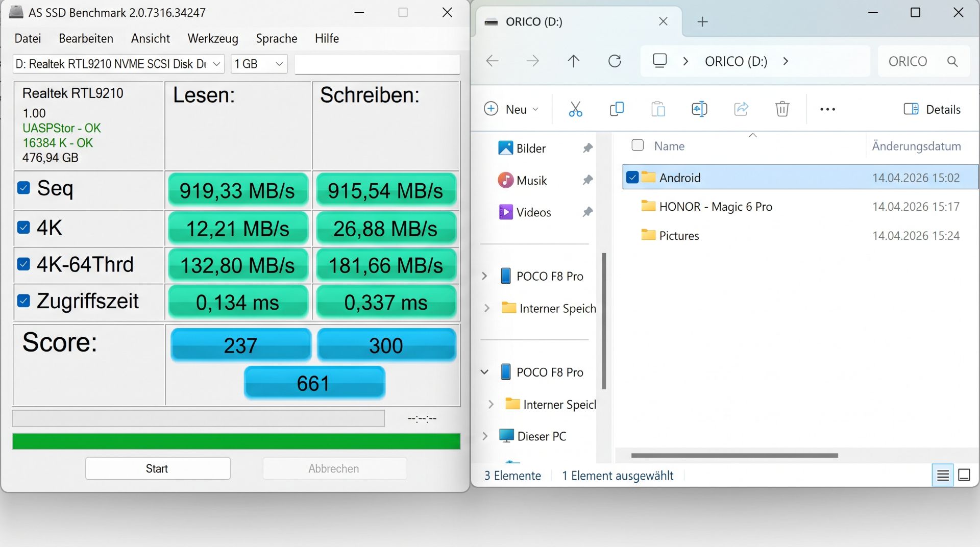
Task: Open the Sprache menu
Action: [276, 38]
